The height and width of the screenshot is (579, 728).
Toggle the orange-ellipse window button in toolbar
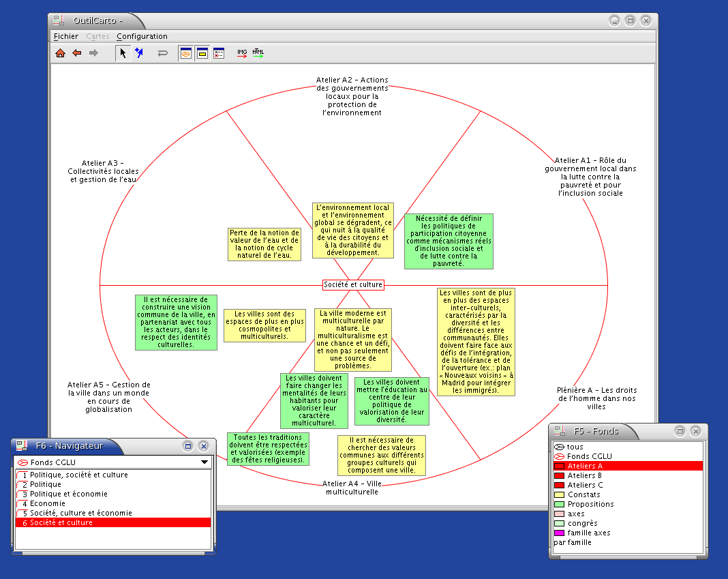coord(185,53)
